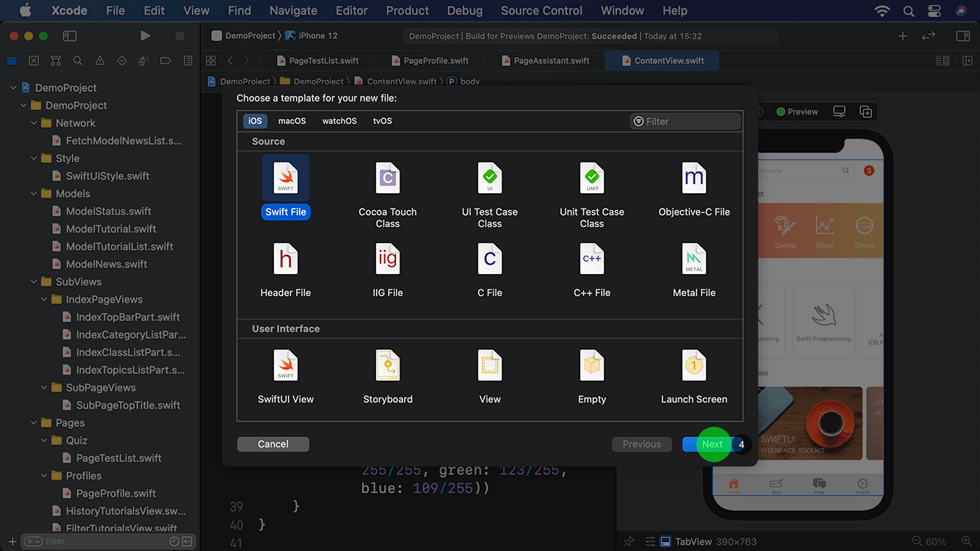Pick the IIG File template
This screenshot has width=980, height=551.
coord(388,270)
